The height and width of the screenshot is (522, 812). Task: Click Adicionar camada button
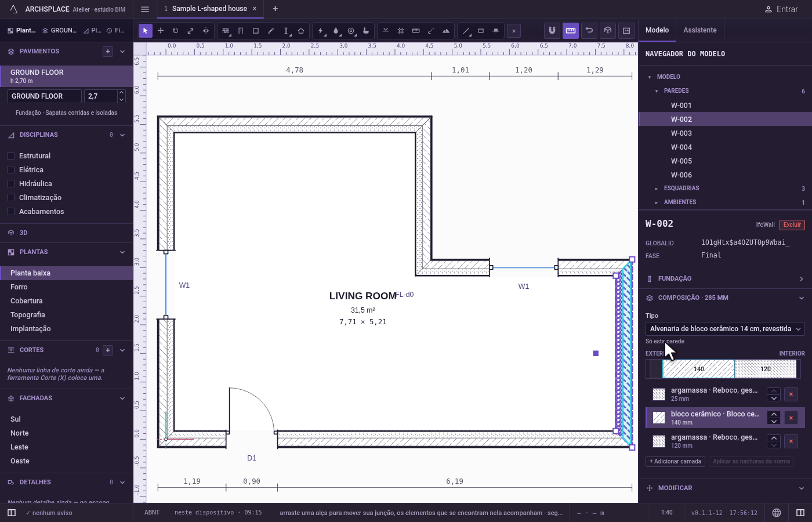(x=676, y=462)
